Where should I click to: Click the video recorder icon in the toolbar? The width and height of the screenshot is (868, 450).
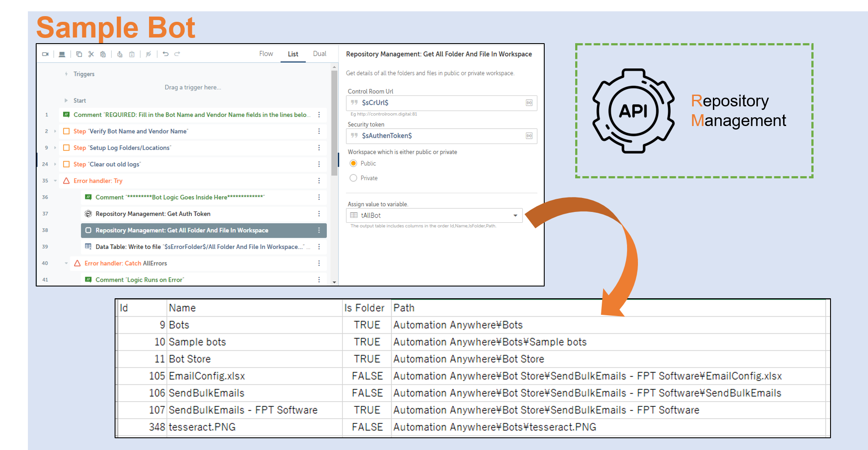point(45,54)
